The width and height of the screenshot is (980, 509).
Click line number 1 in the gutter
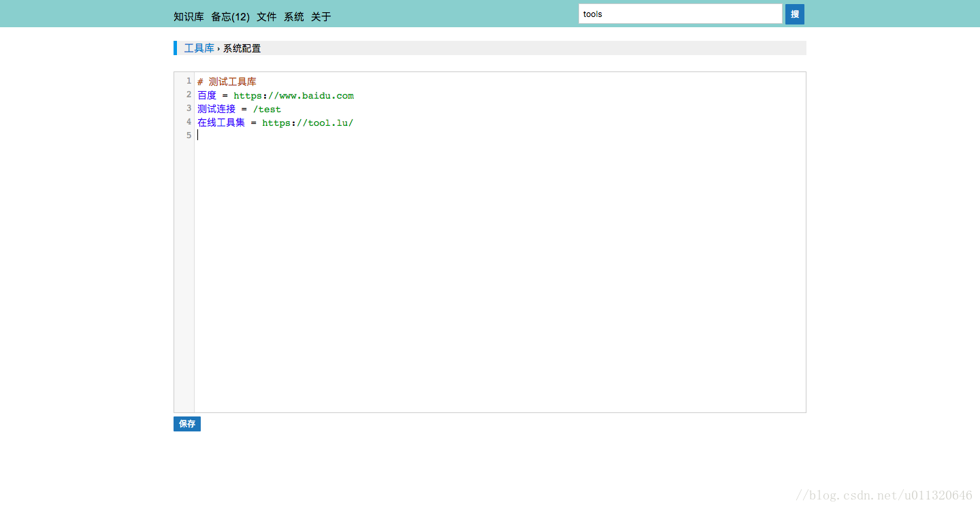189,81
